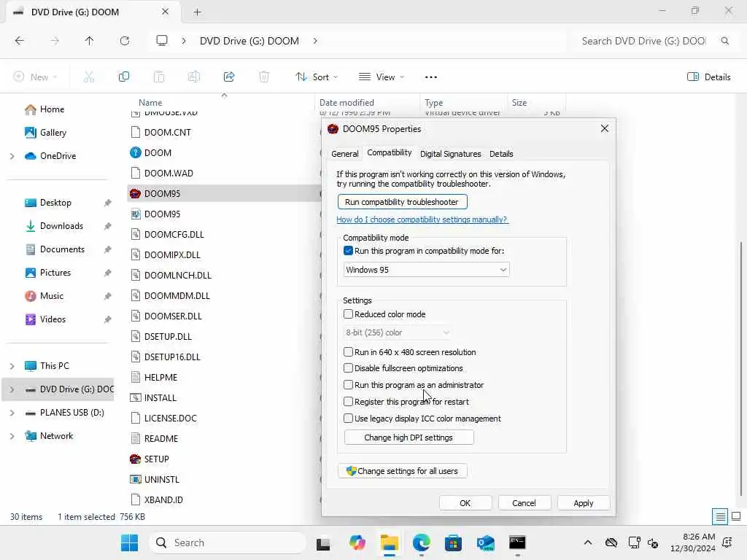Screen dimensions: 747x560
Task: Uncheck Run this program in compatibility mode
Action: [x=348, y=251]
